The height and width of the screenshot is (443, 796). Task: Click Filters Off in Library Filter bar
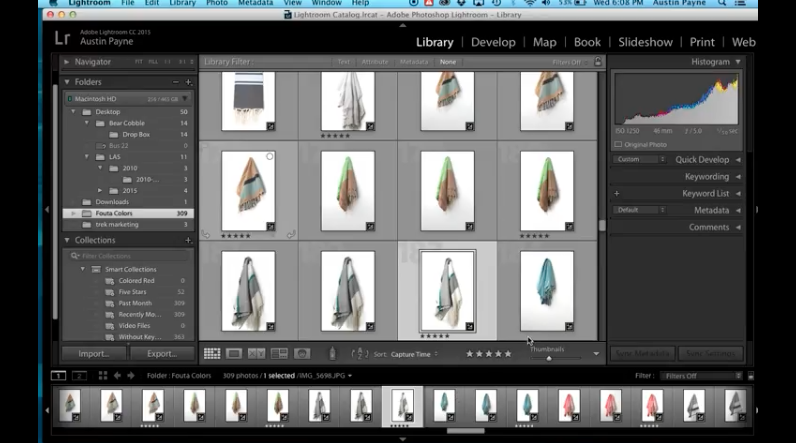[567, 62]
